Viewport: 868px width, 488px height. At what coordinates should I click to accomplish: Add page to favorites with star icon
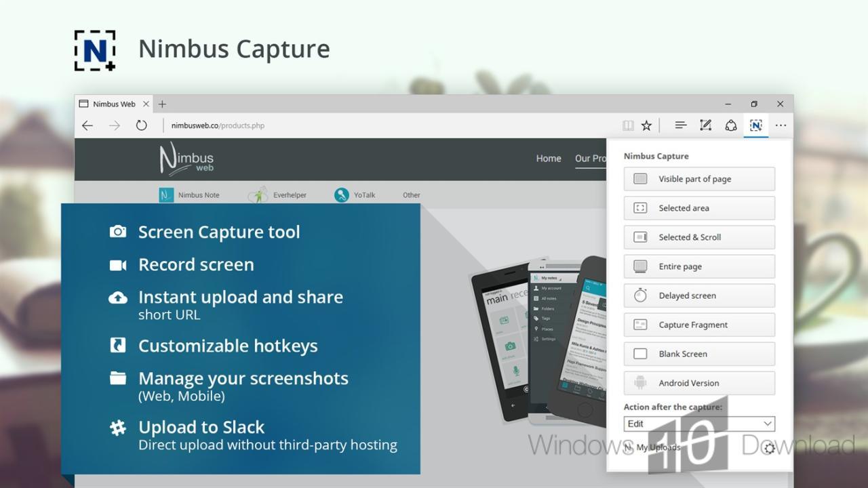[647, 125]
